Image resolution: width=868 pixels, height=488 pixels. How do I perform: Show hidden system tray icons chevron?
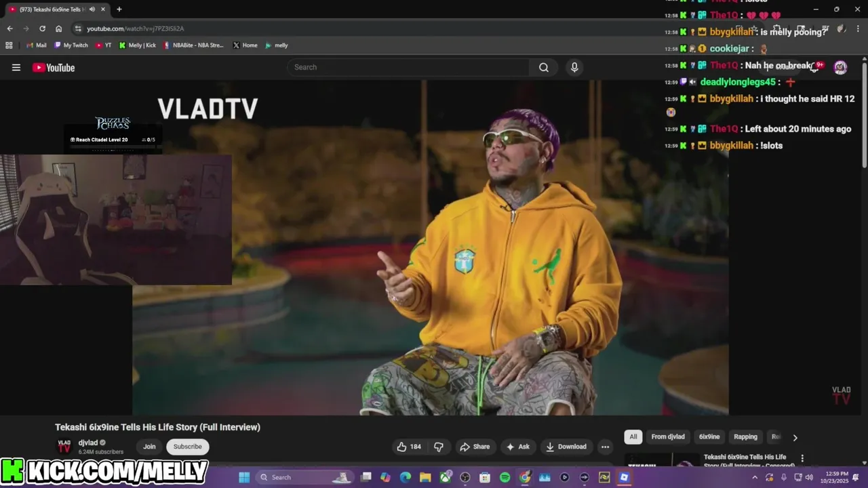tap(755, 477)
